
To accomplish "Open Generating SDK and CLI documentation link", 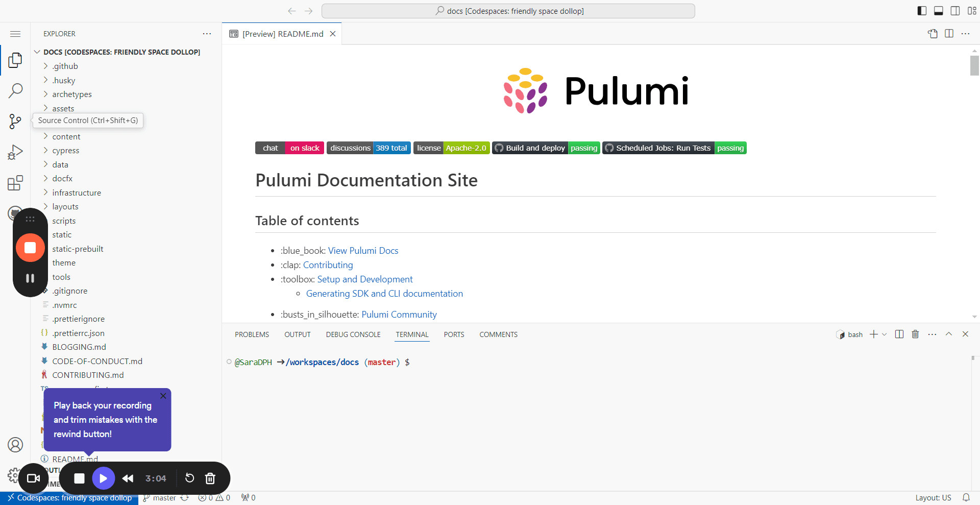I will pyautogui.click(x=384, y=294).
